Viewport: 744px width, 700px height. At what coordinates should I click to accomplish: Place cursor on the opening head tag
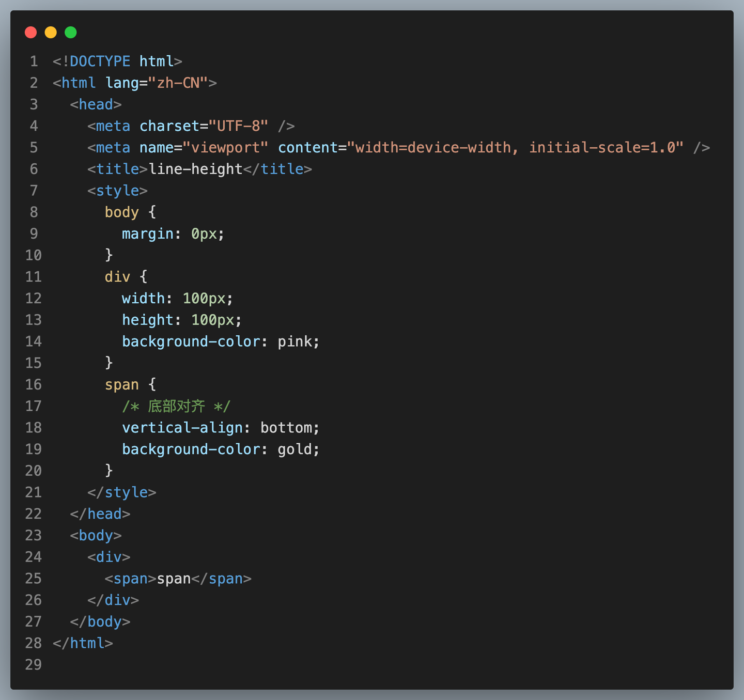[96, 104]
